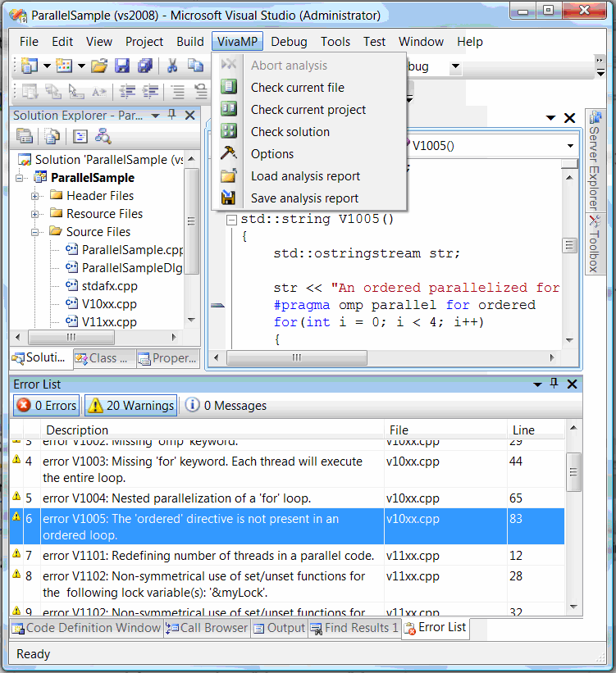616x673 pixels.
Task: Click the Check current file icon
Action: [229, 87]
